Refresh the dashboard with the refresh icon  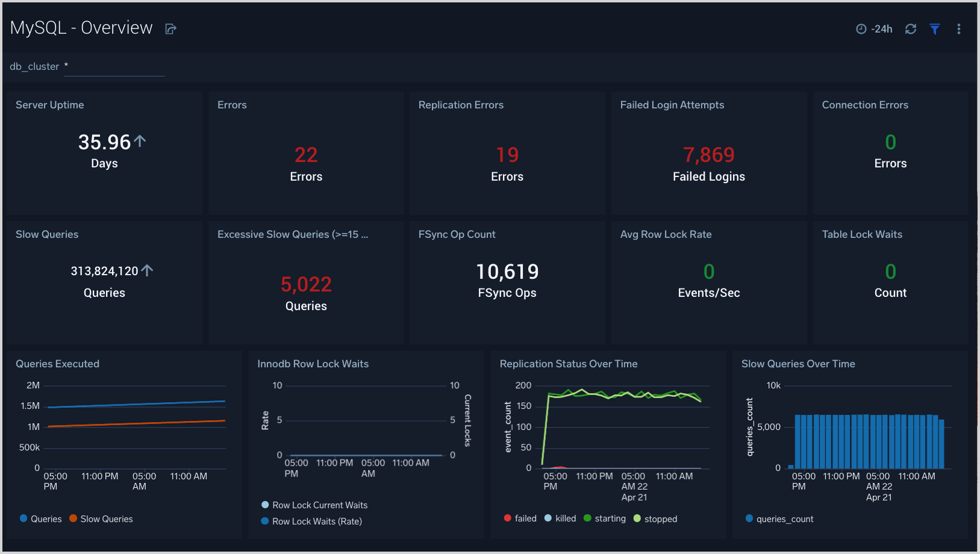910,28
